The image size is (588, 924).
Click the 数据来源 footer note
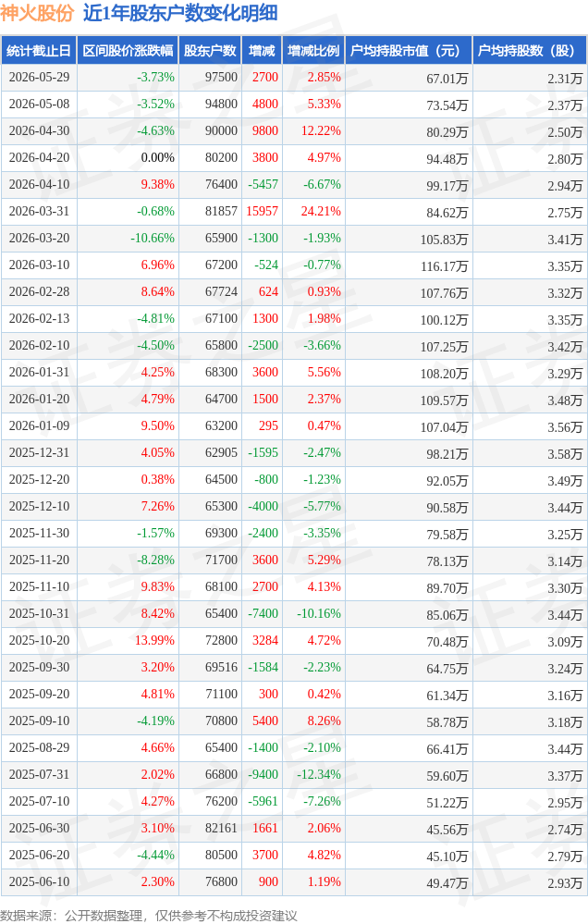(x=149, y=915)
